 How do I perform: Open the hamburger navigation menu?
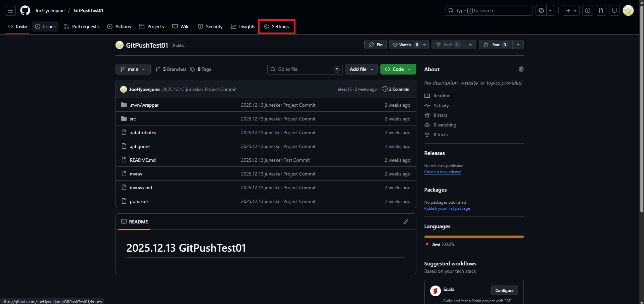[10, 10]
